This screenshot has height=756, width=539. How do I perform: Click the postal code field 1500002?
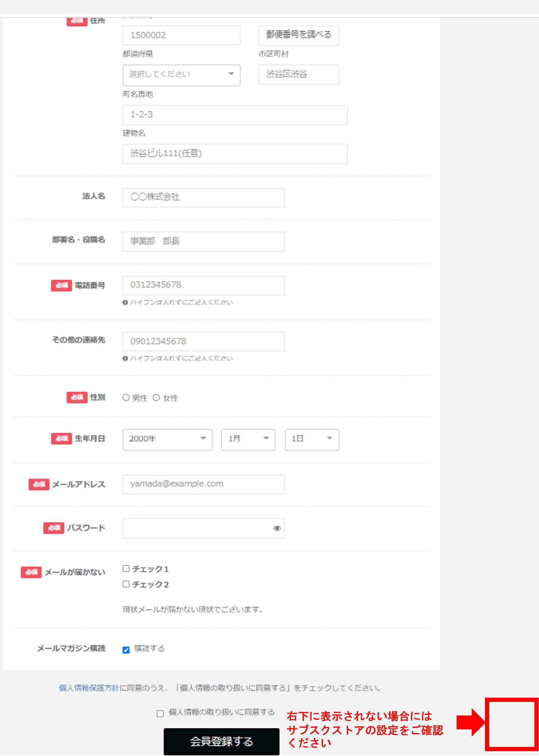(181, 35)
